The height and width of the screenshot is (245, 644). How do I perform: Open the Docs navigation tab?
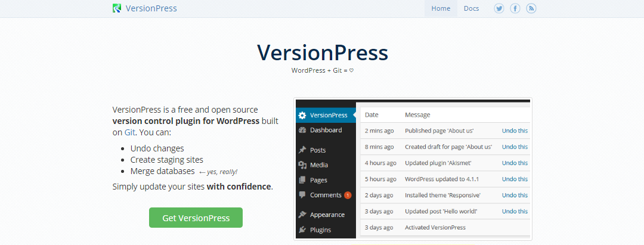click(471, 8)
